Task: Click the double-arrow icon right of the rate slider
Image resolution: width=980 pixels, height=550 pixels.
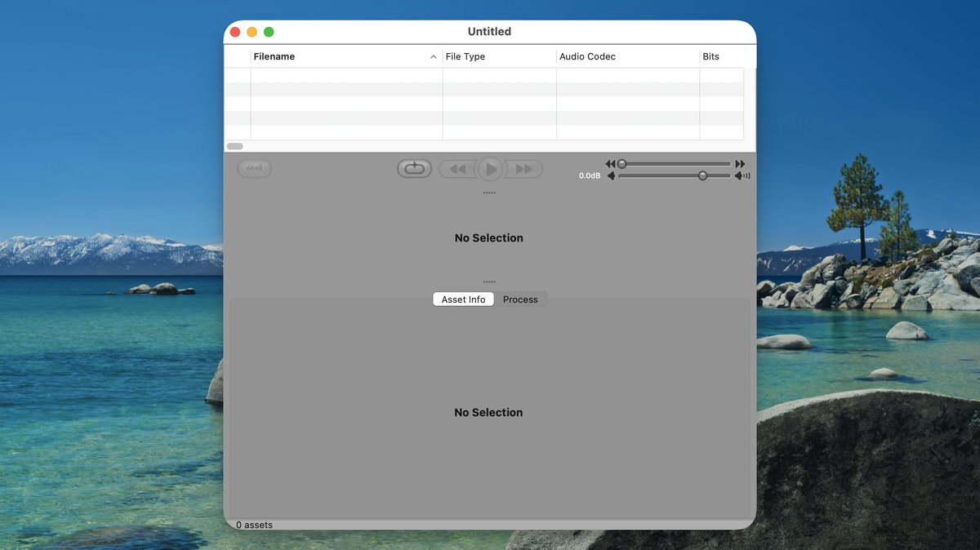Action: coord(740,163)
